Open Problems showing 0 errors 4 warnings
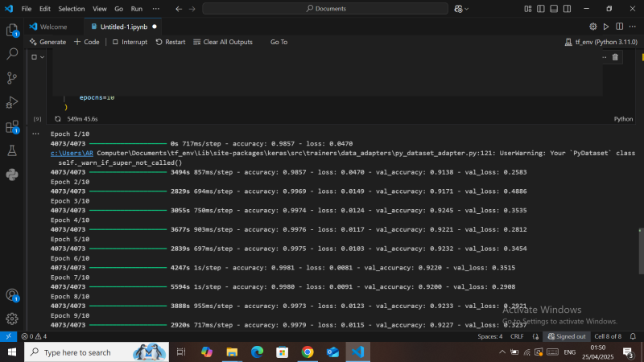The height and width of the screenshot is (362, 644). point(34,336)
